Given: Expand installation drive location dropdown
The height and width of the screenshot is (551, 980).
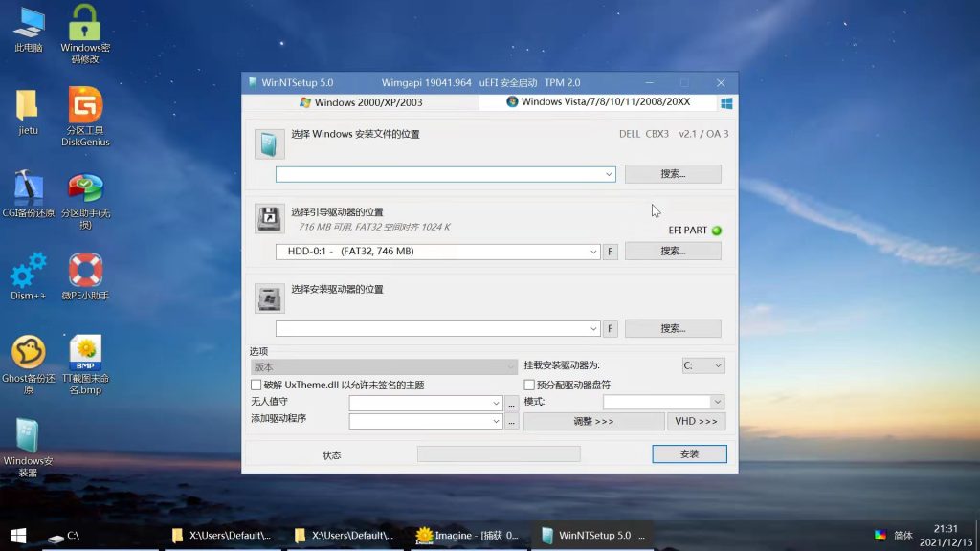Looking at the screenshot, I should [x=593, y=329].
